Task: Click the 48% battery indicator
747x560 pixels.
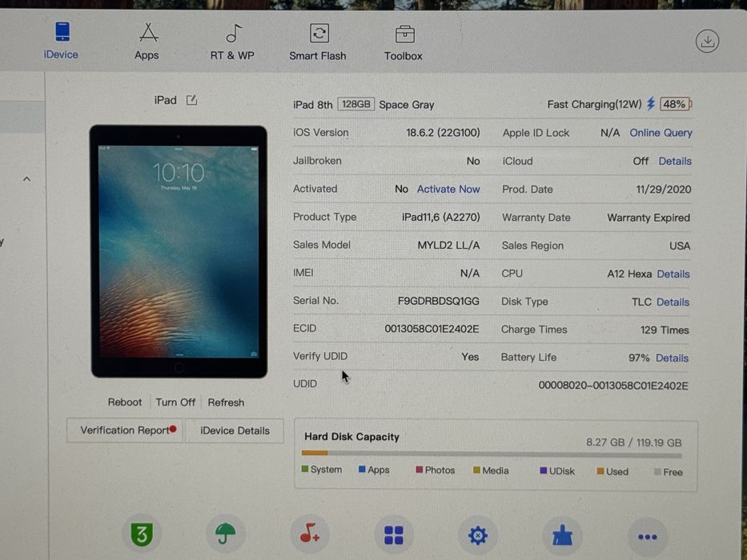Action: pos(675,104)
